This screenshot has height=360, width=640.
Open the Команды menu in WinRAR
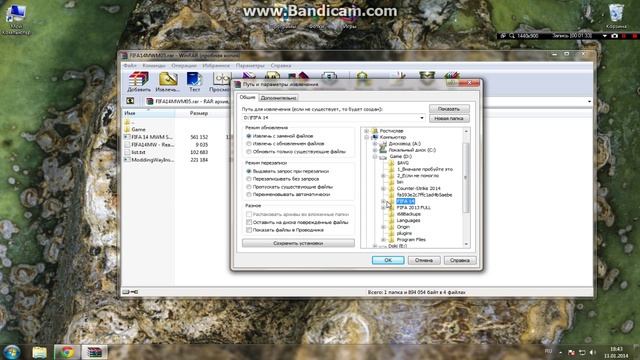(154, 65)
